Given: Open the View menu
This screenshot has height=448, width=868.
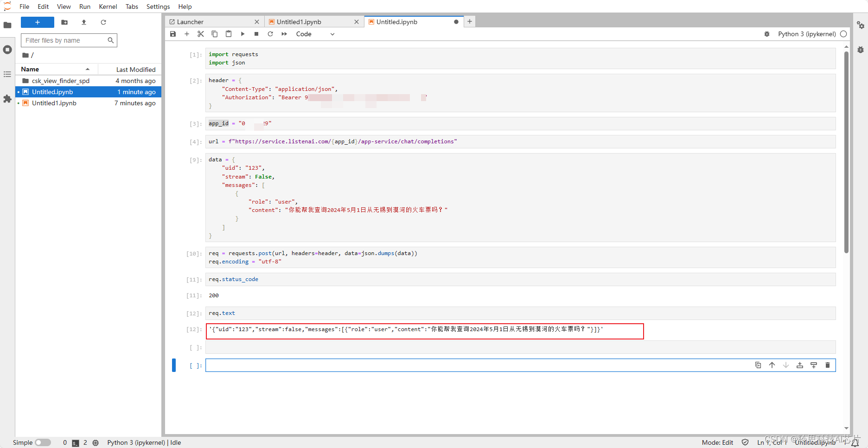Looking at the screenshot, I should (x=64, y=6).
